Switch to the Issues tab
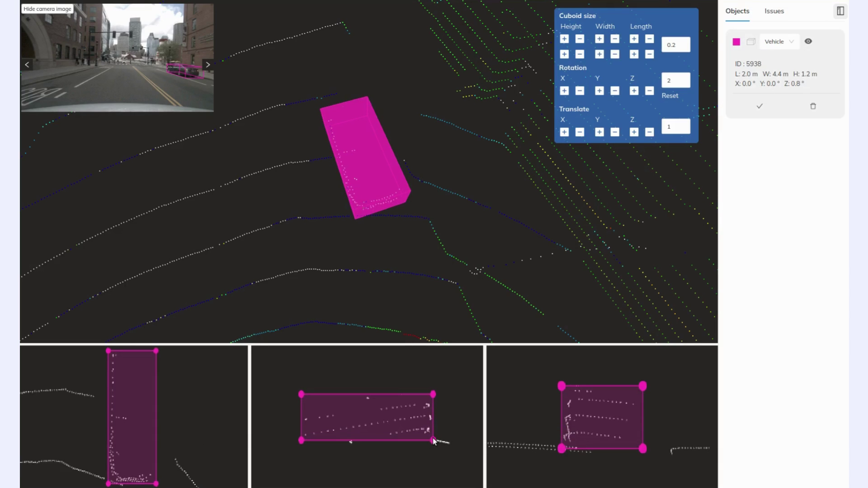This screenshot has width=868, height=488. click(x=774, y=11)
